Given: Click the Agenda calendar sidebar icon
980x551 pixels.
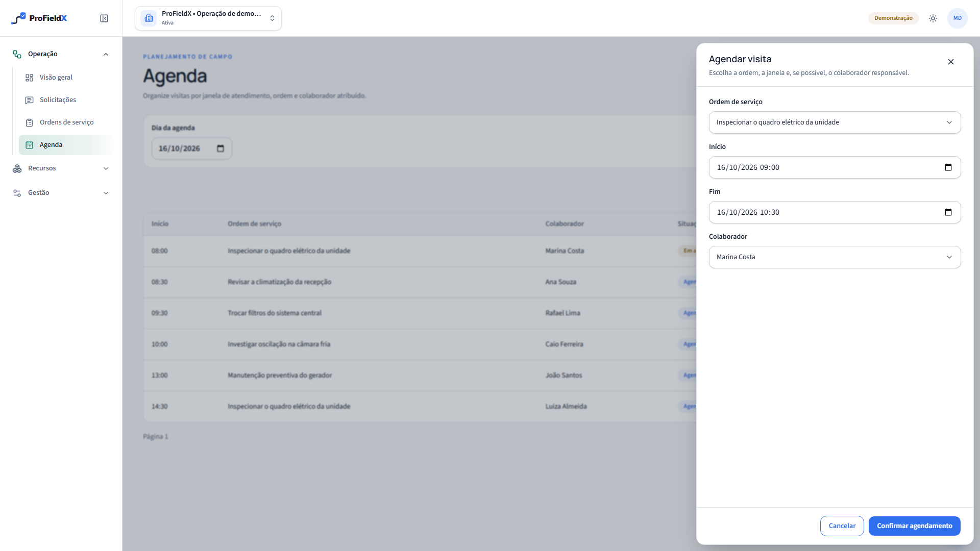Looking at the screenshot, I should coord(30,145).
